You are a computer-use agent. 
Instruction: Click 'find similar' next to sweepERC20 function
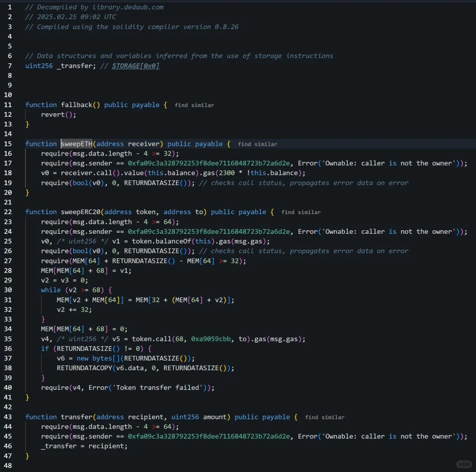(301, 212)
